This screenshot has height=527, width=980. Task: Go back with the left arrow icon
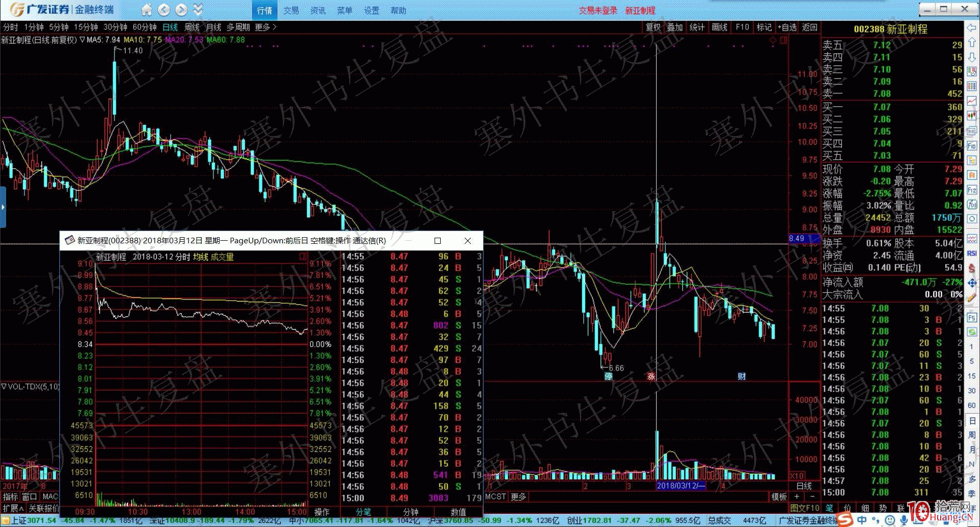(x=164, y=10)
